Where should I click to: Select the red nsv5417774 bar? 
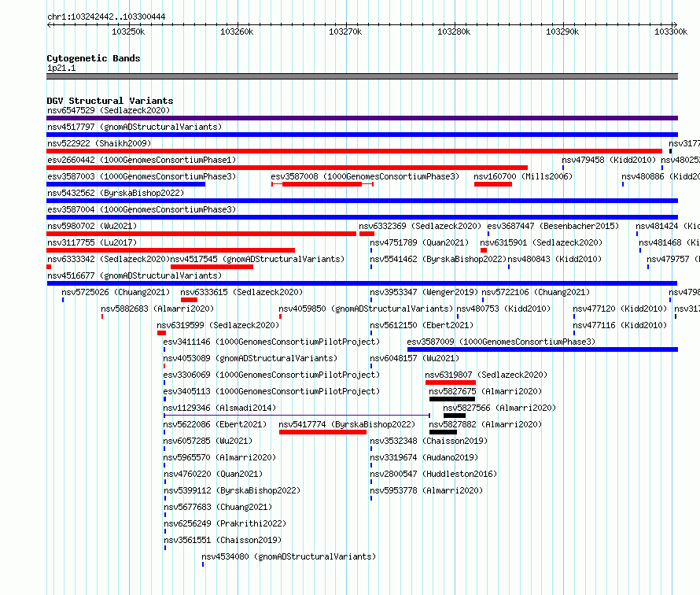[x=322, y=432]
